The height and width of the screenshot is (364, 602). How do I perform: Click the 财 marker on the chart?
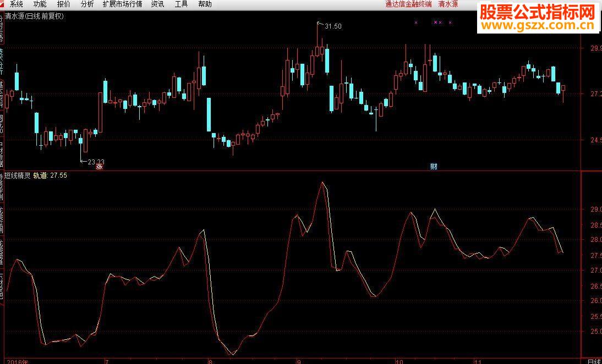point(434,167)
